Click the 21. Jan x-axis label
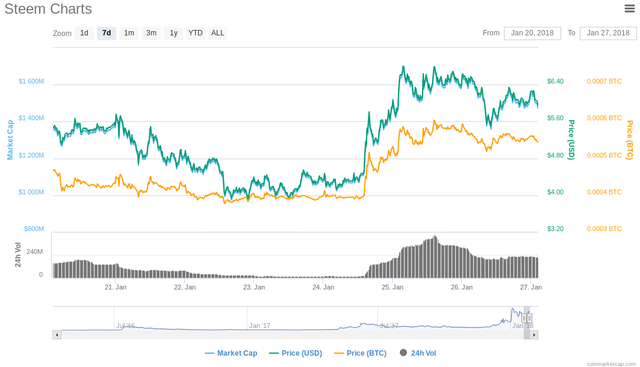The image size is (640, 367). click(x=116, y=287)
